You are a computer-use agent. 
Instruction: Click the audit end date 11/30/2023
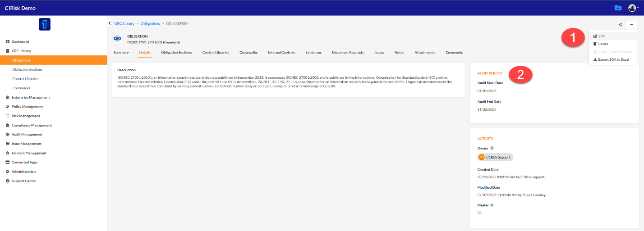(487, 109)
